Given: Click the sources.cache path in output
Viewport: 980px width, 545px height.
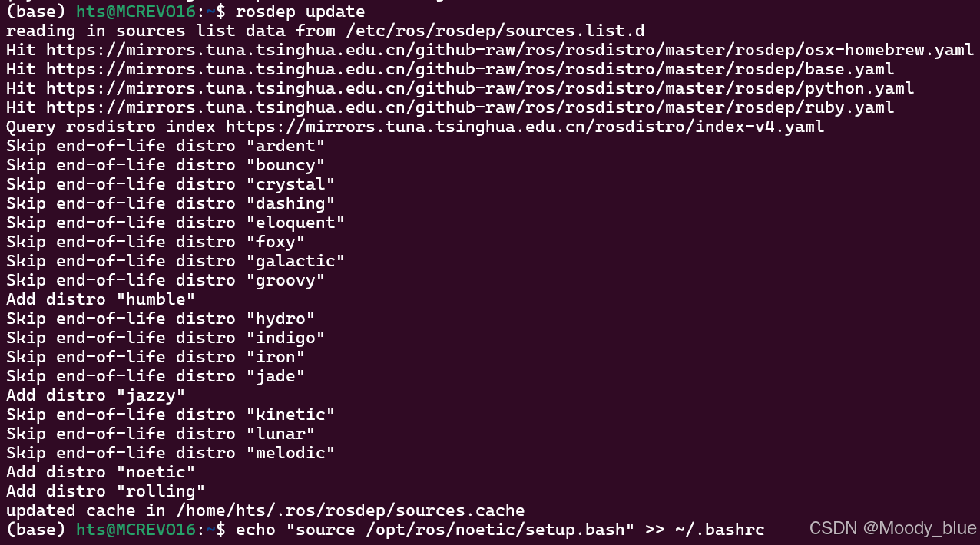Looking at the screenshot, I should pos(350,510).
